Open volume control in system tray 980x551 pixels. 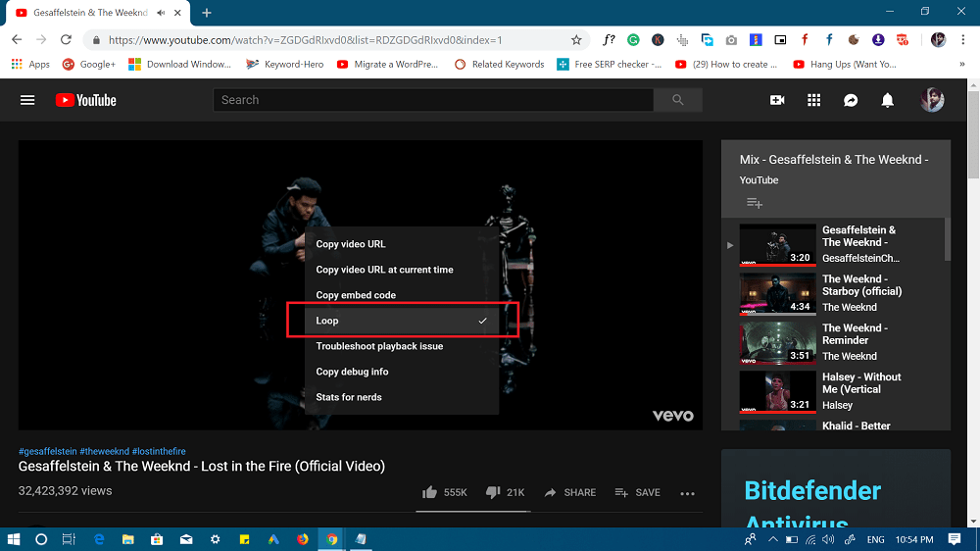coord(828,539)
